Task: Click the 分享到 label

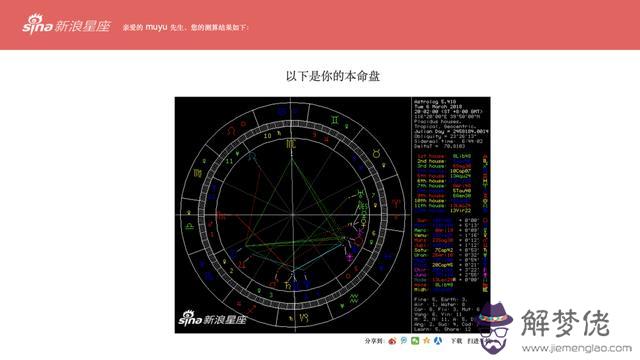Action: point(374,341)
